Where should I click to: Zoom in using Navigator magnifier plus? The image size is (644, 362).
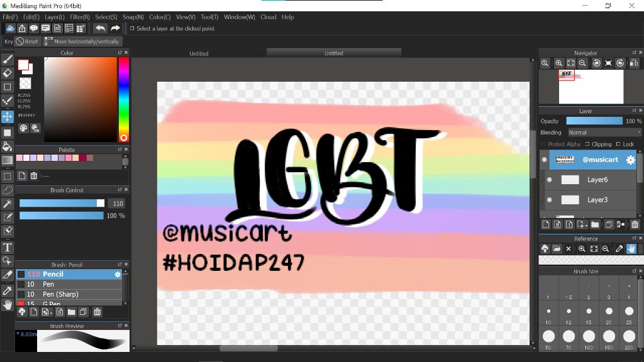558,63
